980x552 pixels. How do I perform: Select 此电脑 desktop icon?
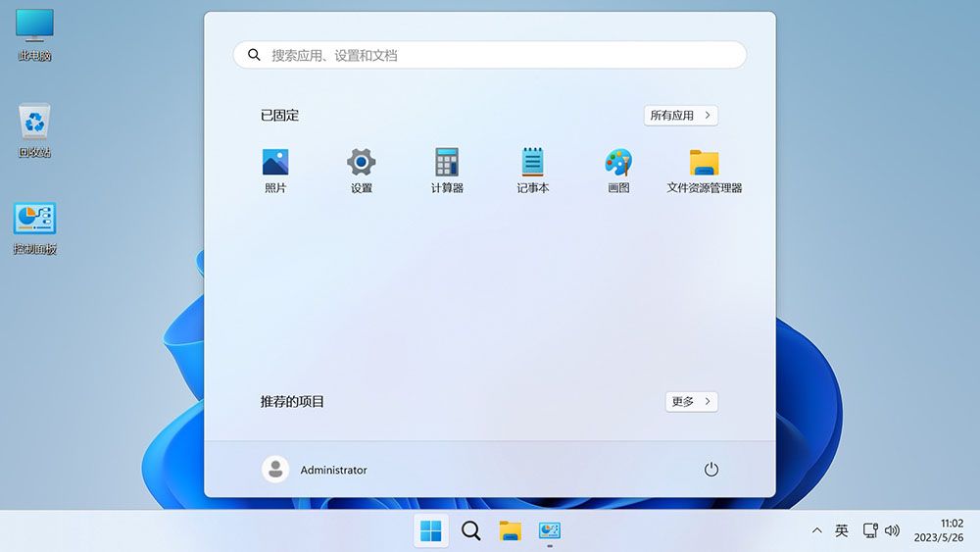coord(34,35)
